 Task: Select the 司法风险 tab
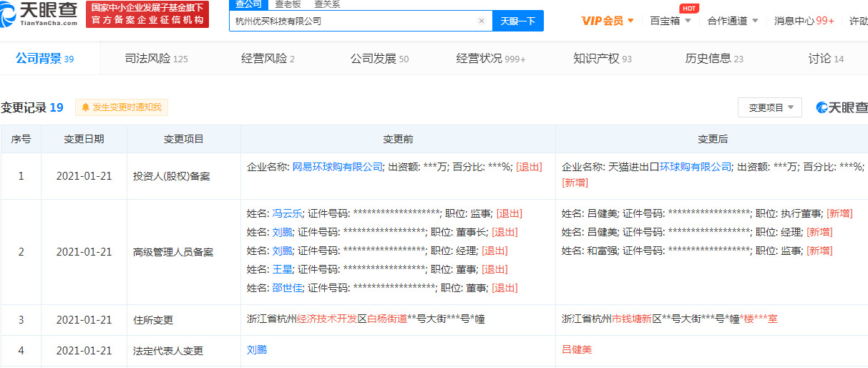tap(156, 59)
